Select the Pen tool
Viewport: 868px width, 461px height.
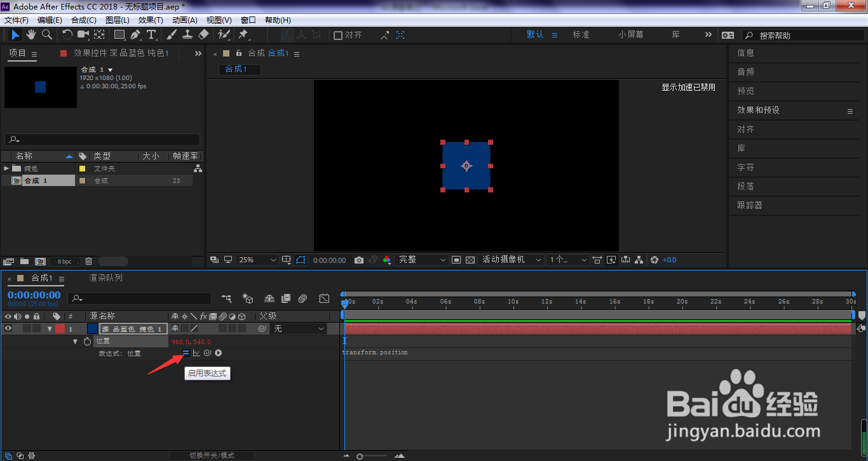135,34
